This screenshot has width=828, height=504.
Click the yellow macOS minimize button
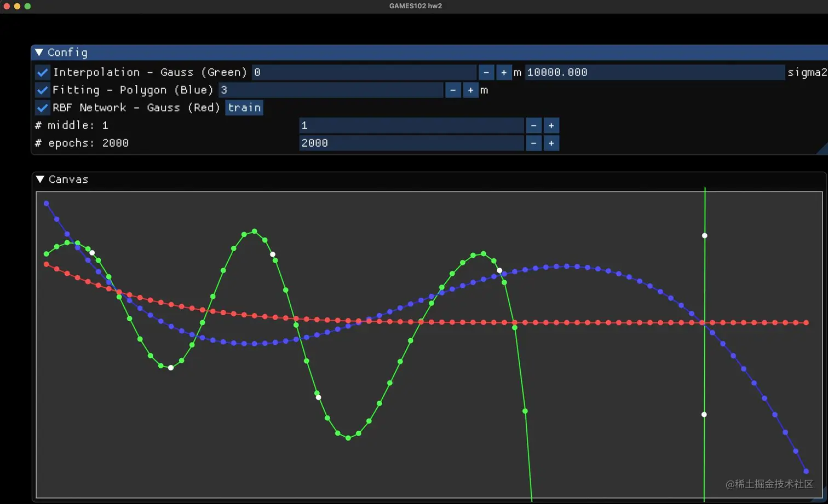pos(17,6)
